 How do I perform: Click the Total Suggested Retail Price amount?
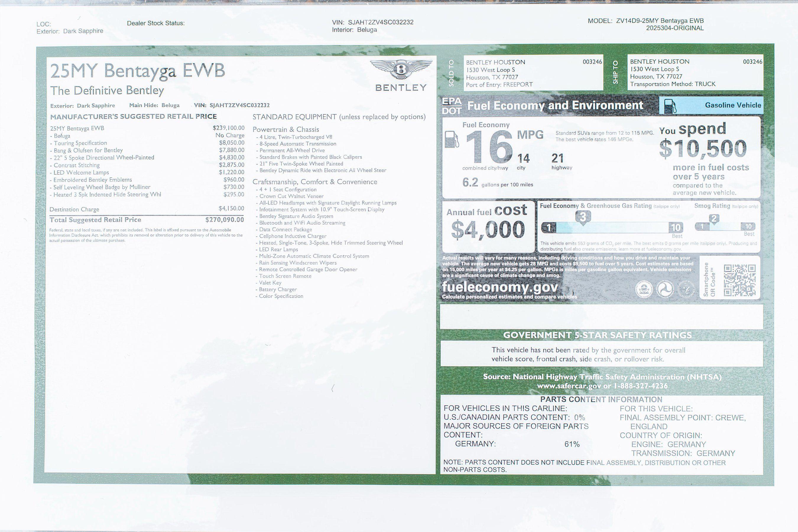pos(225,220)
